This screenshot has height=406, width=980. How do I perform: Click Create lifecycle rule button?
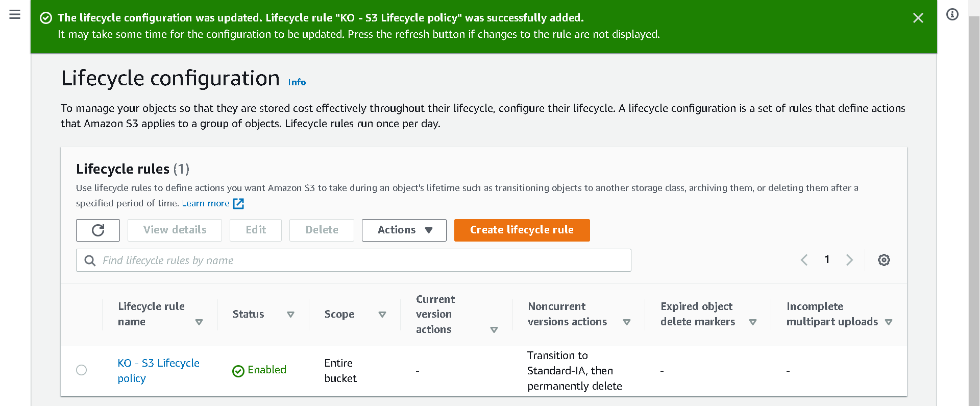522,230
